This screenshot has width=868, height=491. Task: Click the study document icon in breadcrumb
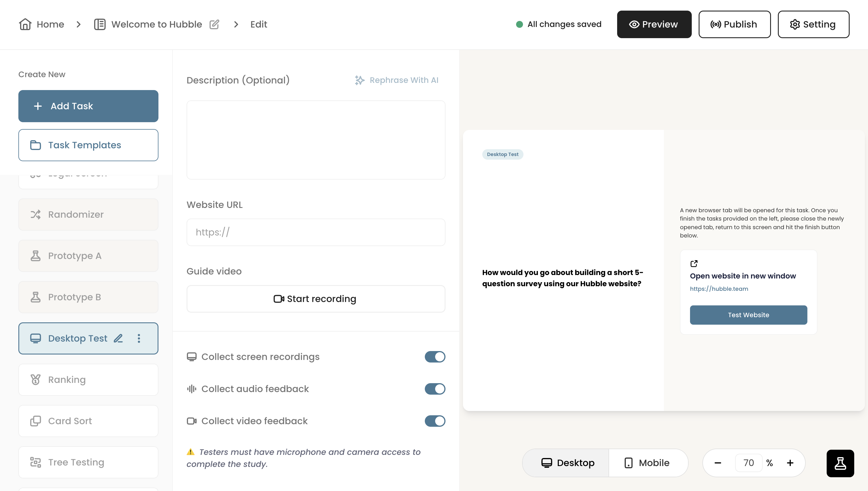(x=100, y=24)
